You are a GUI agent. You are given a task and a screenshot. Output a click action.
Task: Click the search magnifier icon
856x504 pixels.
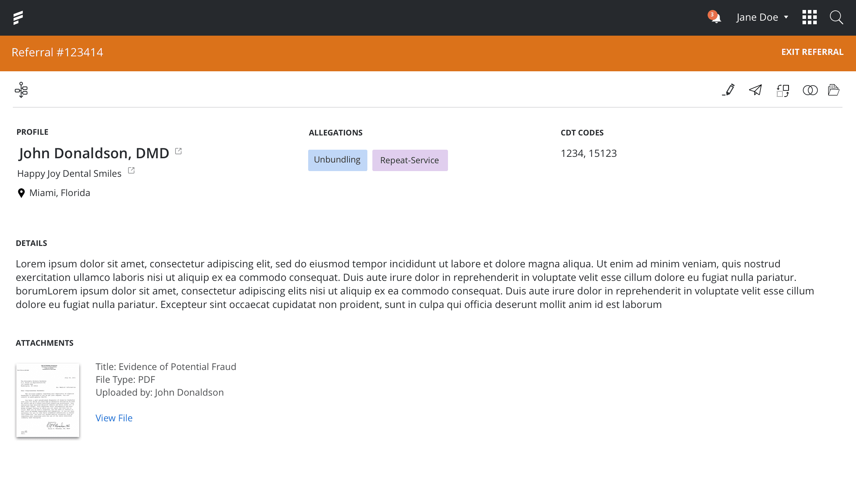(836, 17)
